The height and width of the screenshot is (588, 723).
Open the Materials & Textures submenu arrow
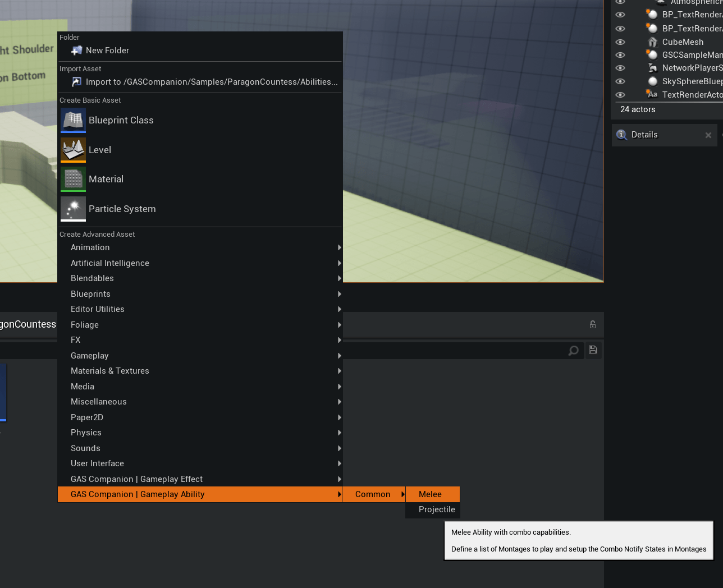(339, 371)
